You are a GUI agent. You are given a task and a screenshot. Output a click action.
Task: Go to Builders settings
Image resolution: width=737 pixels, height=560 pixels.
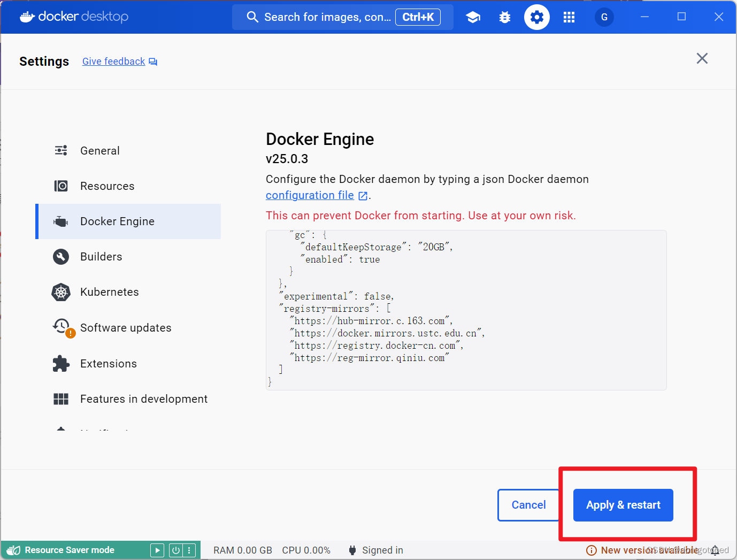pos(101,257)
